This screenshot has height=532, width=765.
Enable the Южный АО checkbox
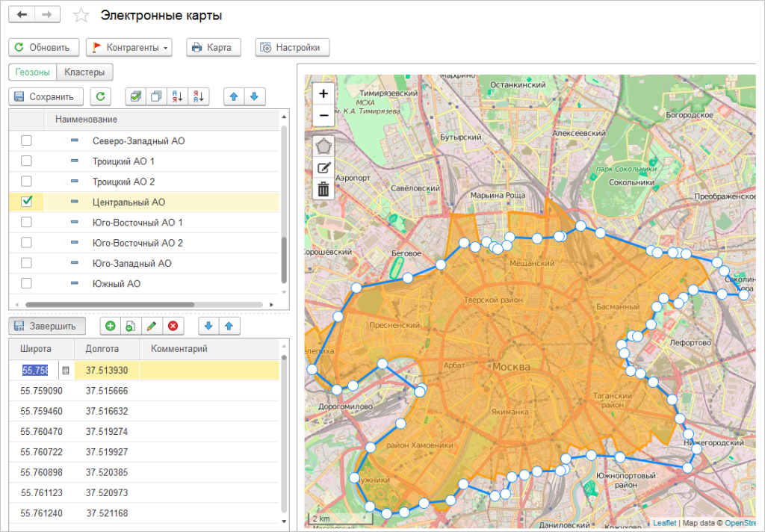[x=27, y=284]
